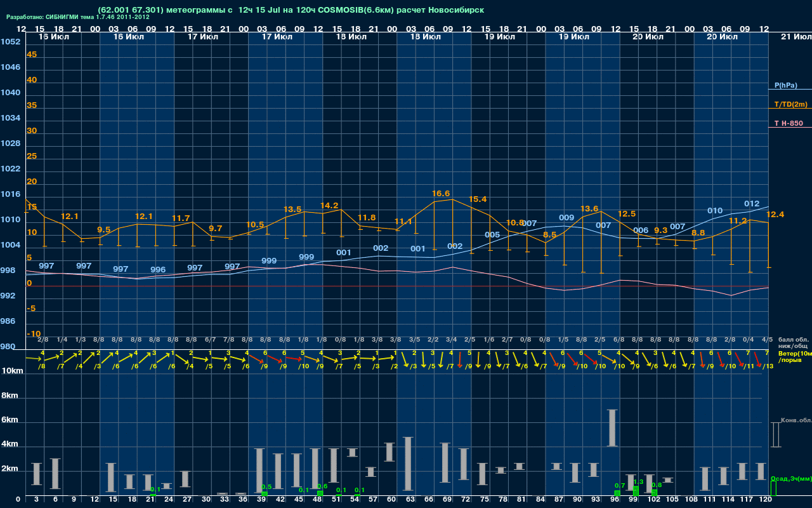
Task: Click the 0.7 precipitation amount label
Action: point(620,485)
